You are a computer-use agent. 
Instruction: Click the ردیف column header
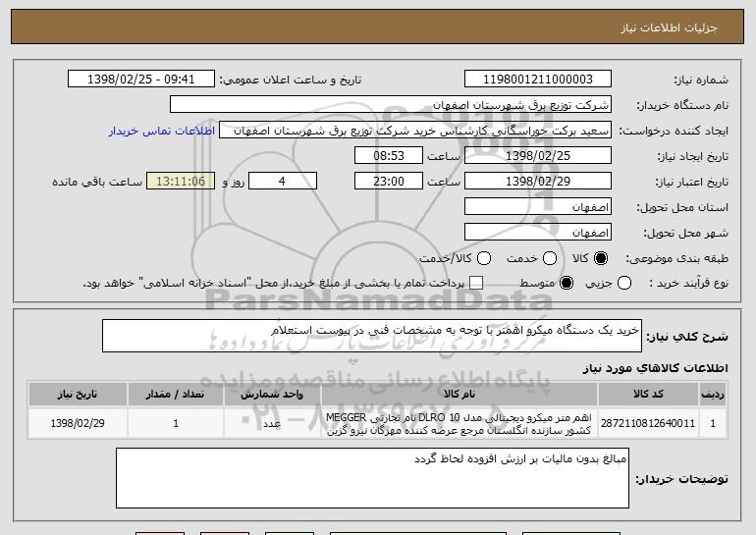point(713,395)
